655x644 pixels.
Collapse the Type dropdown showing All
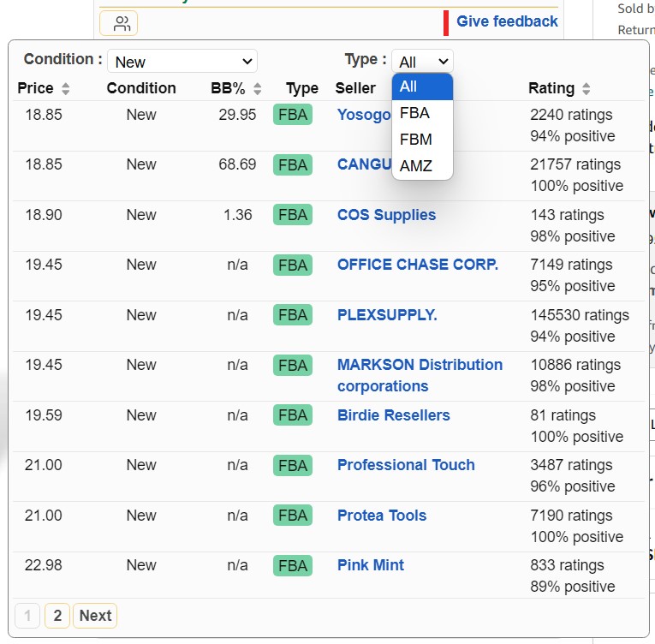422,62
